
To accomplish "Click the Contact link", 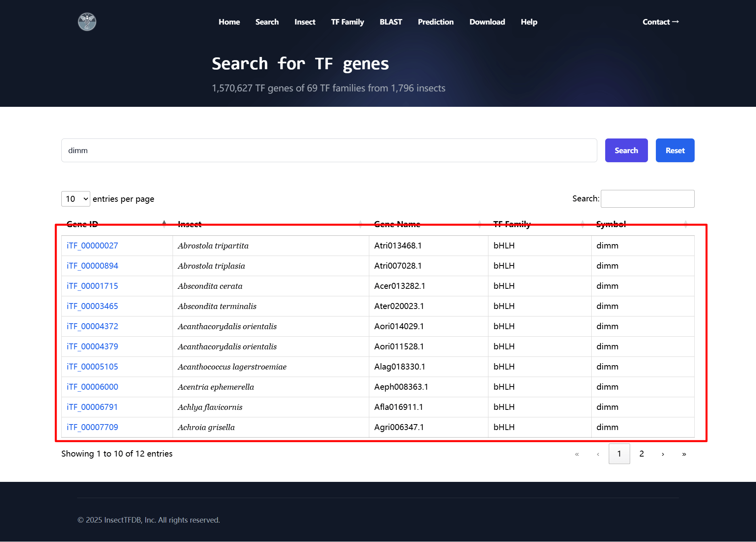I will (660, 22).
